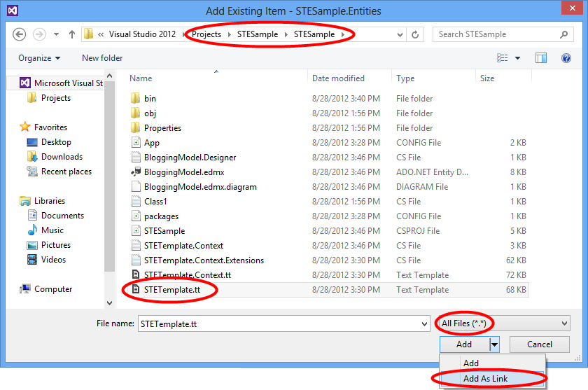Sort by the Date modified column header
588x390 pixels.
point(338,78)
